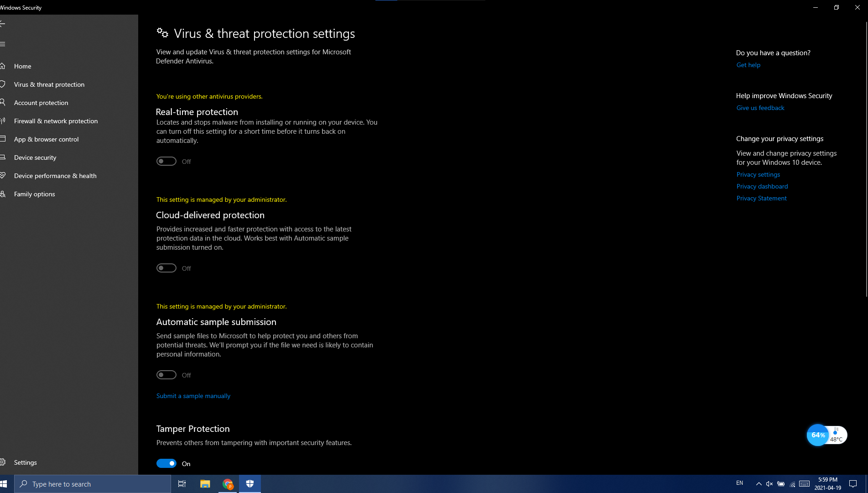Open the Privacy settings link

pyautogui.click(x=758, y=174)
